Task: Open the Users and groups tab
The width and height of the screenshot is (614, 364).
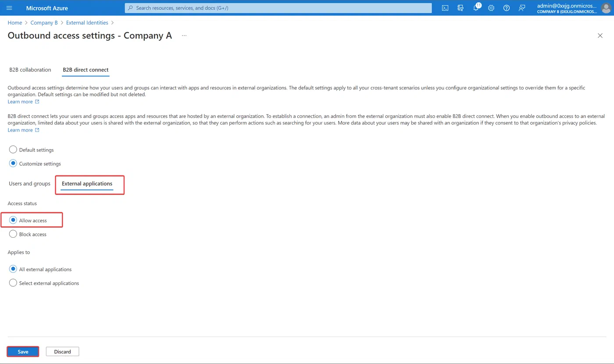Action: click(30, 183)
